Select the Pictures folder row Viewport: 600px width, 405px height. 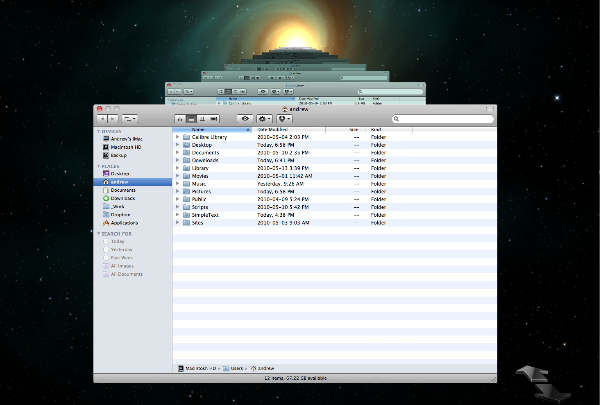tap(334, 191)
